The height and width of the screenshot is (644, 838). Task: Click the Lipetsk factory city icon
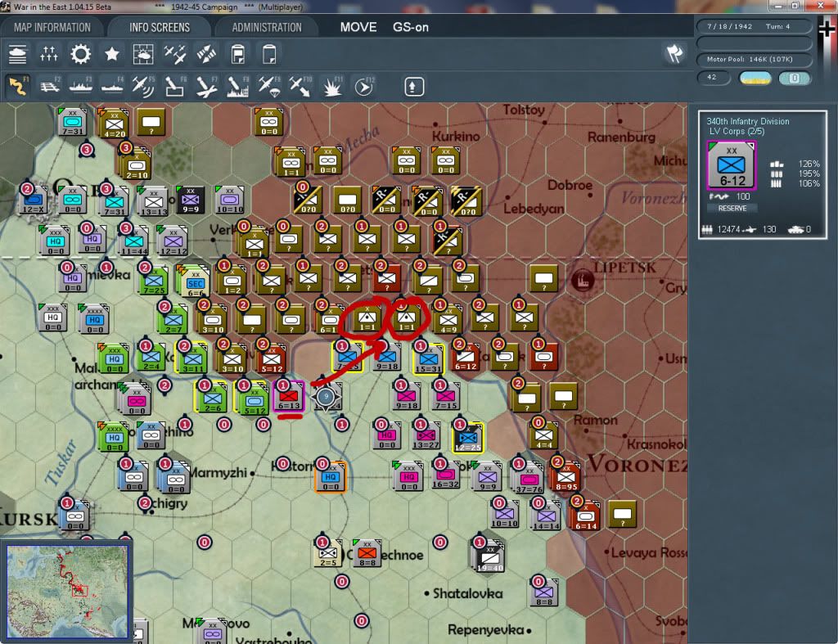(x=582, y=280)
